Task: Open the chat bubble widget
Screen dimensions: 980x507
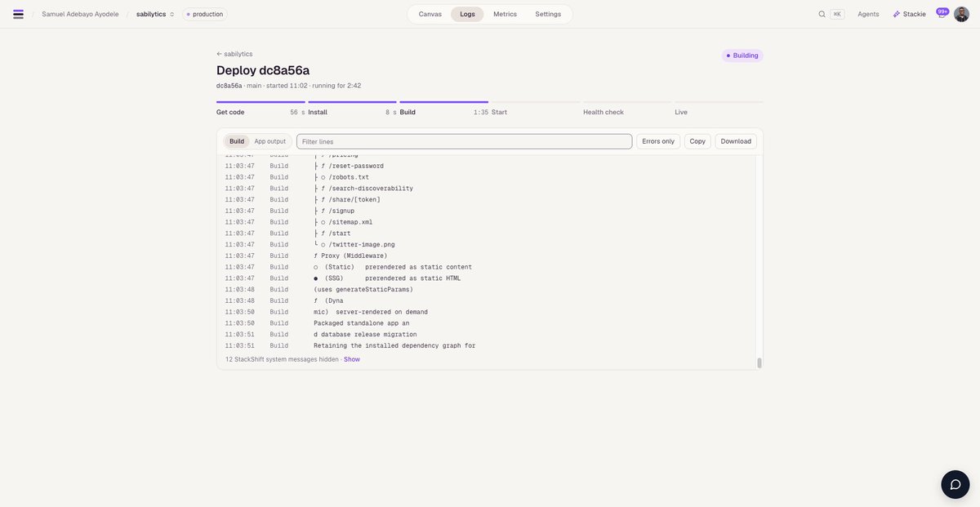Action: [x=955, y=484]
